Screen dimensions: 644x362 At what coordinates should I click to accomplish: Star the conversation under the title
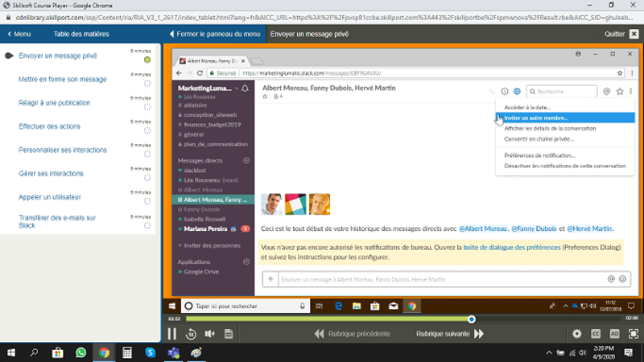[x=265, y=97]
